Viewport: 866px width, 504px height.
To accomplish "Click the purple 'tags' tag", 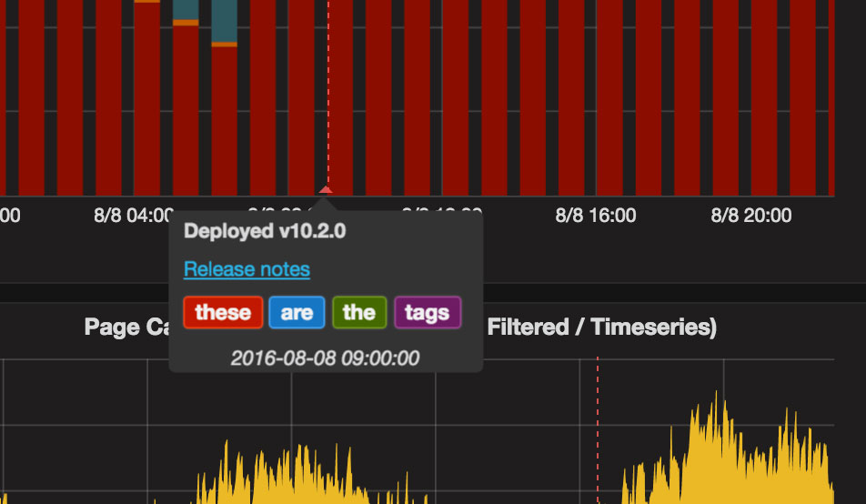I will click(428, 312).
